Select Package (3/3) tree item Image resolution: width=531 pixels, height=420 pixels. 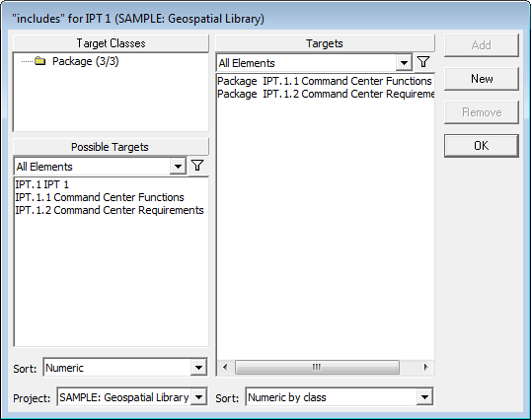[85, 61]
